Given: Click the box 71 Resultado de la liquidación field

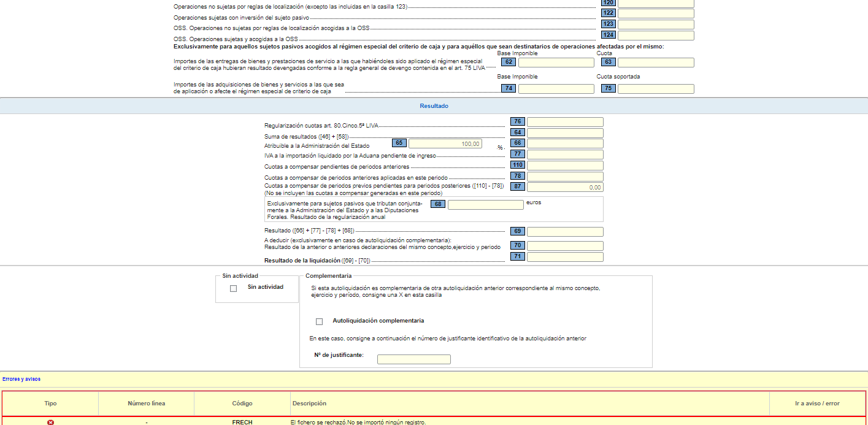Looking at the screenshot, I should point(564,257).
